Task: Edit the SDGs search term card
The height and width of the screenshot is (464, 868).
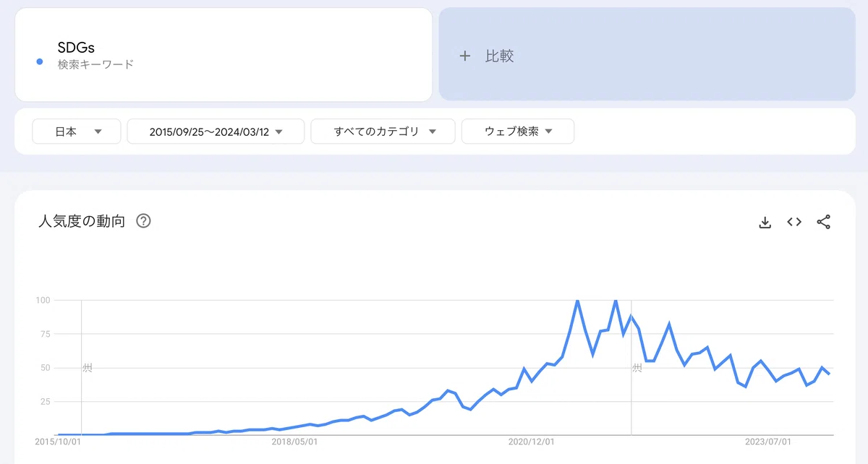Action: tap(224, 54)
